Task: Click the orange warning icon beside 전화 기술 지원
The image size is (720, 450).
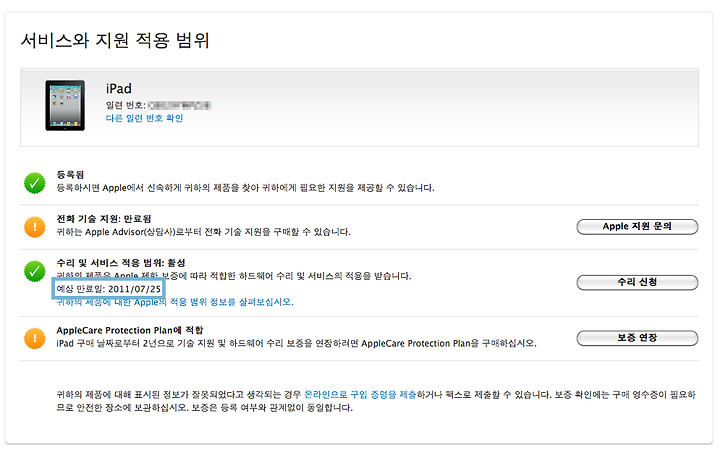Action: (34, 227)
